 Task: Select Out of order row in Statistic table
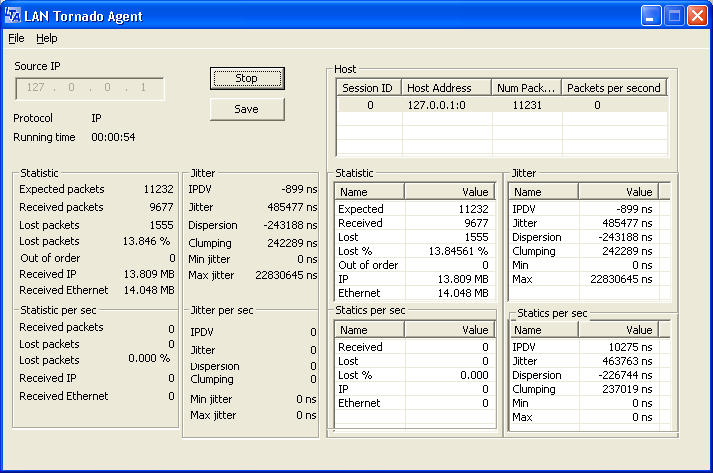coord(414,265)
